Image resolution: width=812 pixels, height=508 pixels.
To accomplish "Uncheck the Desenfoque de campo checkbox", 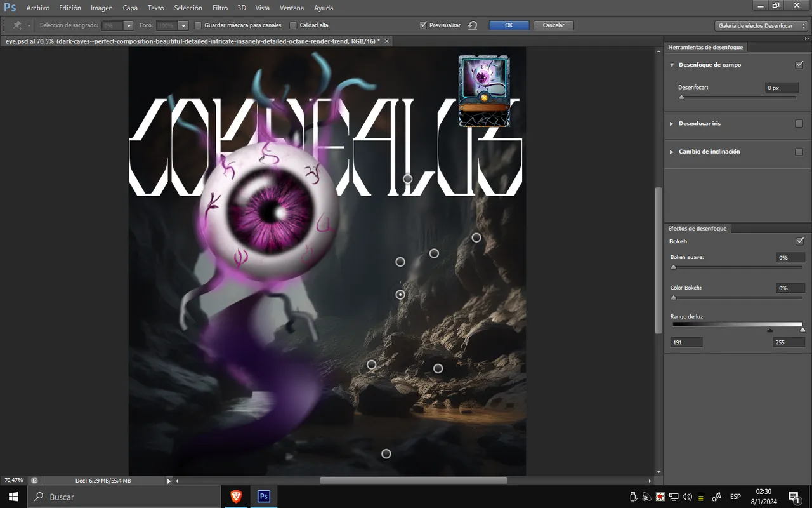I will tap(799, 65).
